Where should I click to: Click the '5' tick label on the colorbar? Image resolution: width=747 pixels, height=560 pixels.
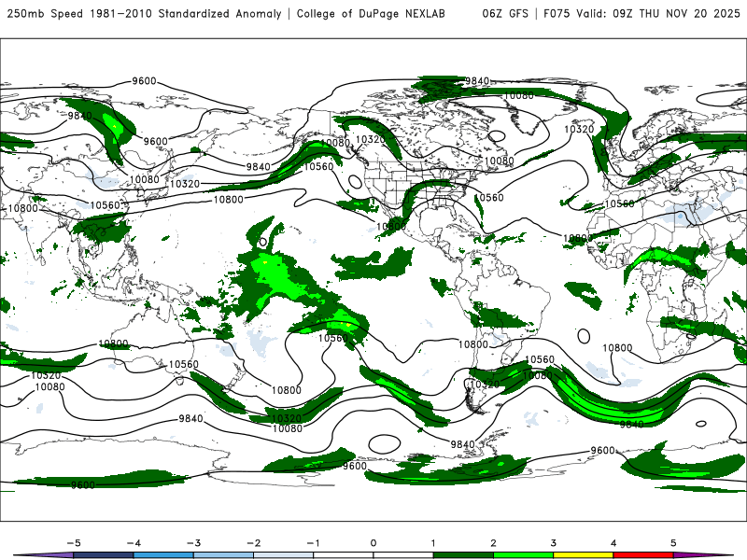673,543
